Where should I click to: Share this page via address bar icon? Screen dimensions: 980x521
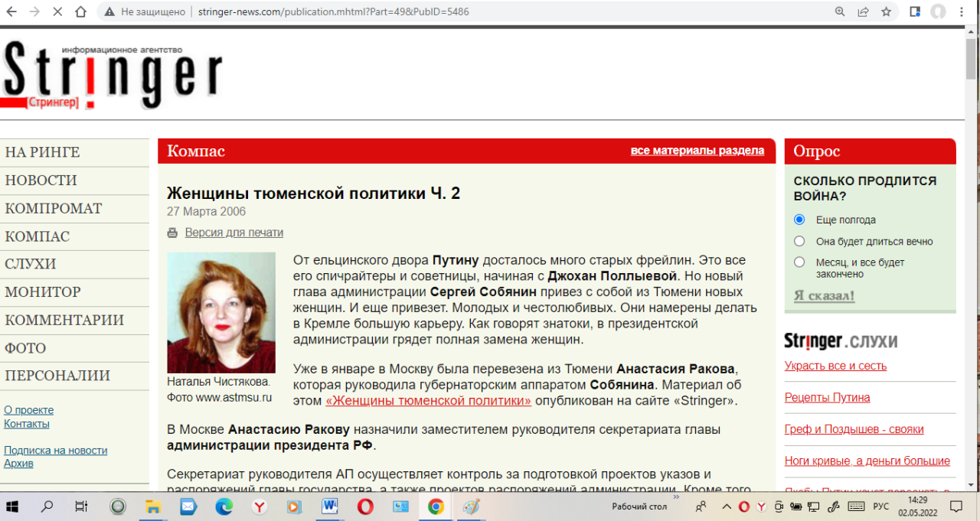tap(863, 11)
